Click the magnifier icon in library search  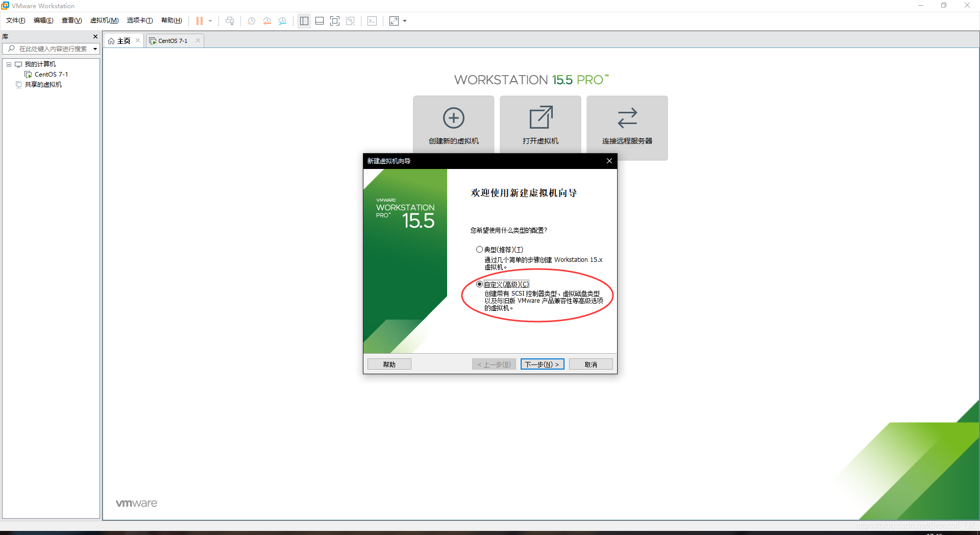[x=11, y=49]
